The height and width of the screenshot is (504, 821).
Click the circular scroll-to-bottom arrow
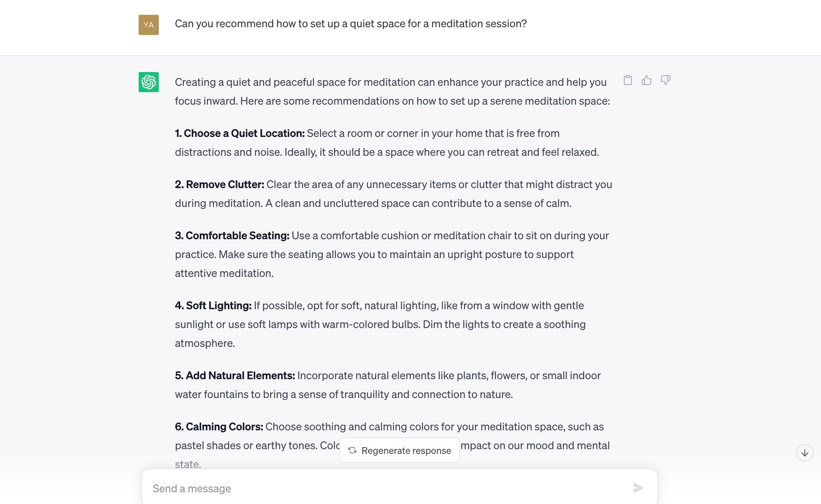(805, 453)
